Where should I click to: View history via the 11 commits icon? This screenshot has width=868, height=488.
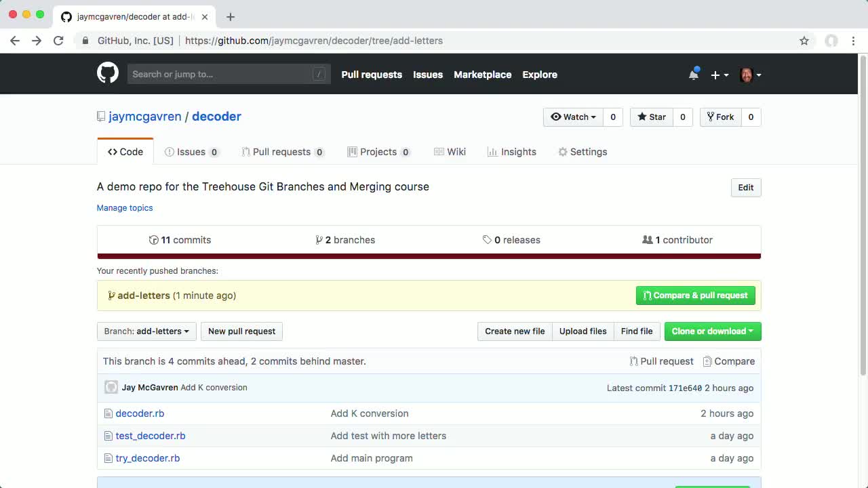coord(154,239)
